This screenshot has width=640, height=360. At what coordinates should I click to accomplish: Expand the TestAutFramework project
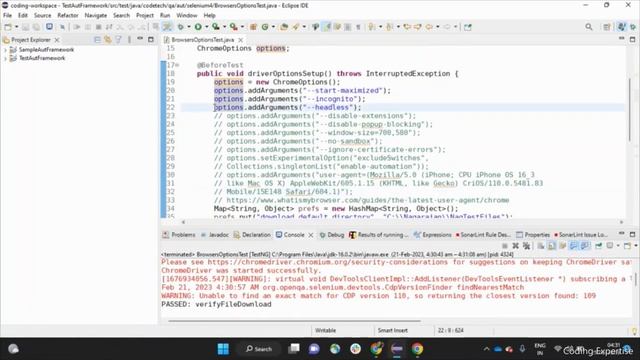tap(5, 58)
